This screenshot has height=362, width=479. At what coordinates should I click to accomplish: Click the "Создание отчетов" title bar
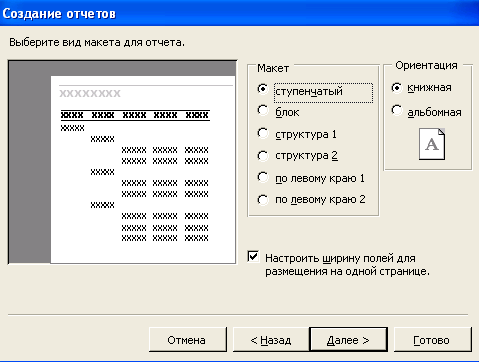(x=239, y=13)
